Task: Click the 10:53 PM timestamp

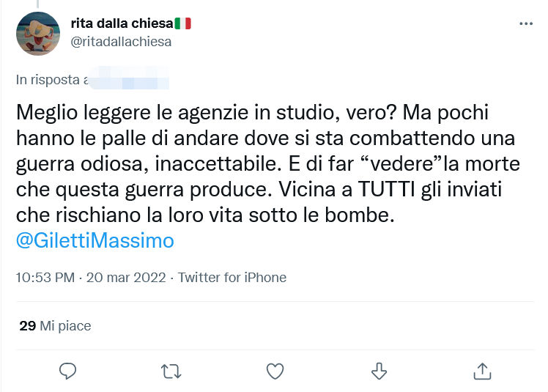Action: (x=45, y=278)
